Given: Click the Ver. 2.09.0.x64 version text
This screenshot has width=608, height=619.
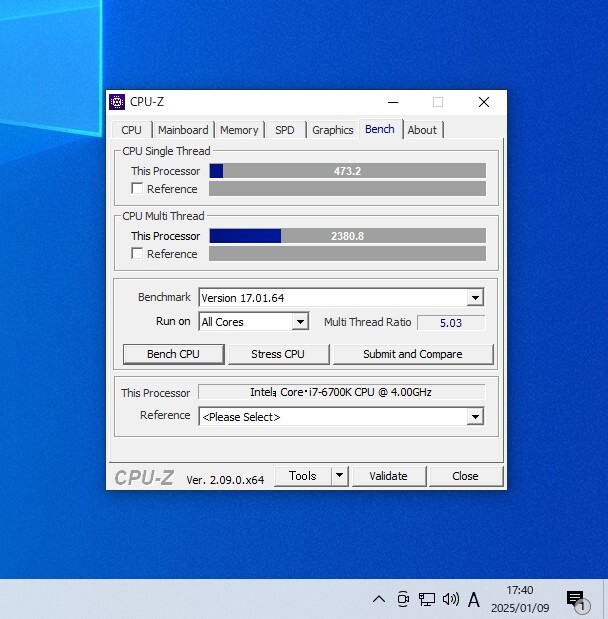Looking at the screenshot, I should [225, 480].
